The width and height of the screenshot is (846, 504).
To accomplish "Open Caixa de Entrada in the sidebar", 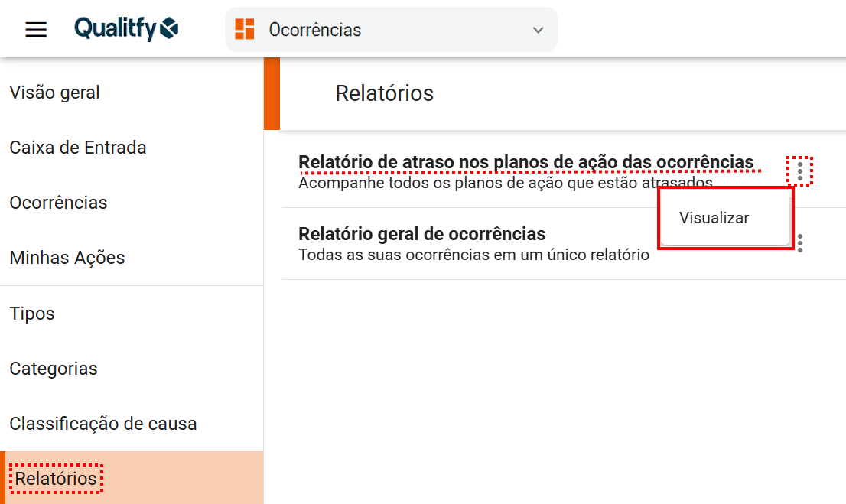I will (78, 148).
